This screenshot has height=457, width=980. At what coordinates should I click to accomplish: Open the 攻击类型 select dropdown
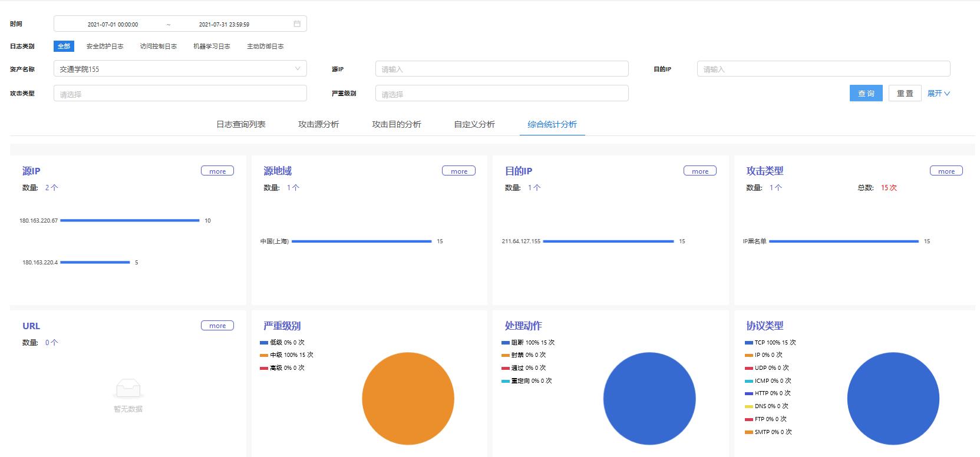pyautogui.click(x=180, y=93)
